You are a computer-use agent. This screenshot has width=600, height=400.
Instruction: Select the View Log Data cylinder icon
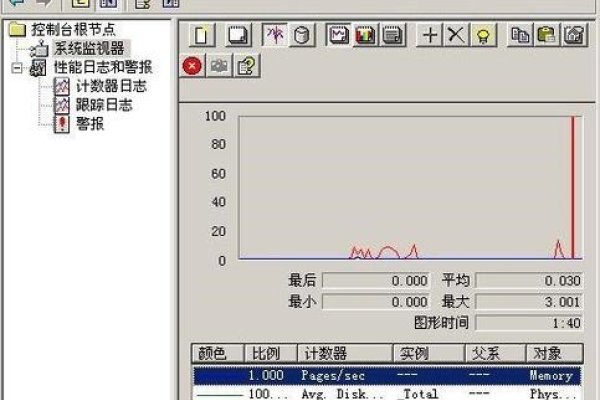click(x=302, y=35)
